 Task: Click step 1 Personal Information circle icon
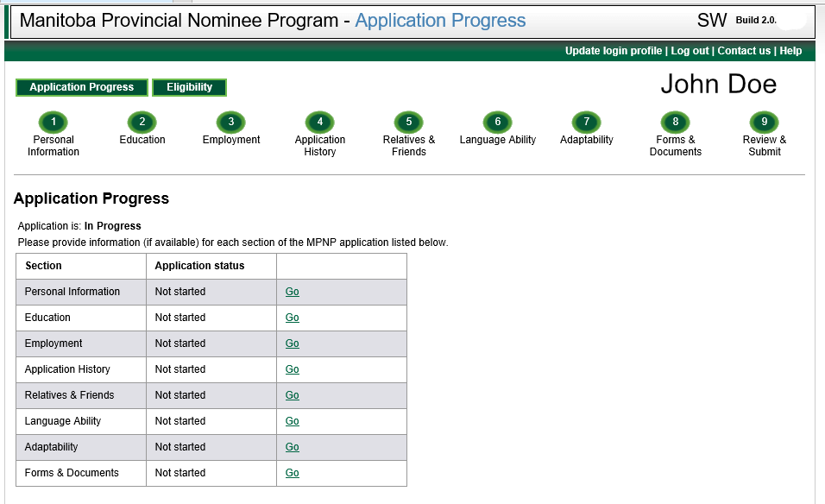pyautogui.click(x=54, y=122)
